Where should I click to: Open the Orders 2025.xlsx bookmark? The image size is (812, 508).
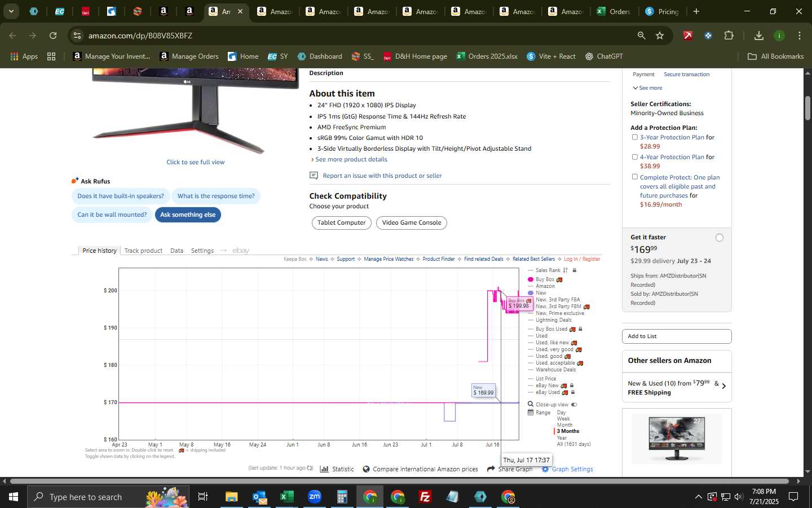point(487,56)
